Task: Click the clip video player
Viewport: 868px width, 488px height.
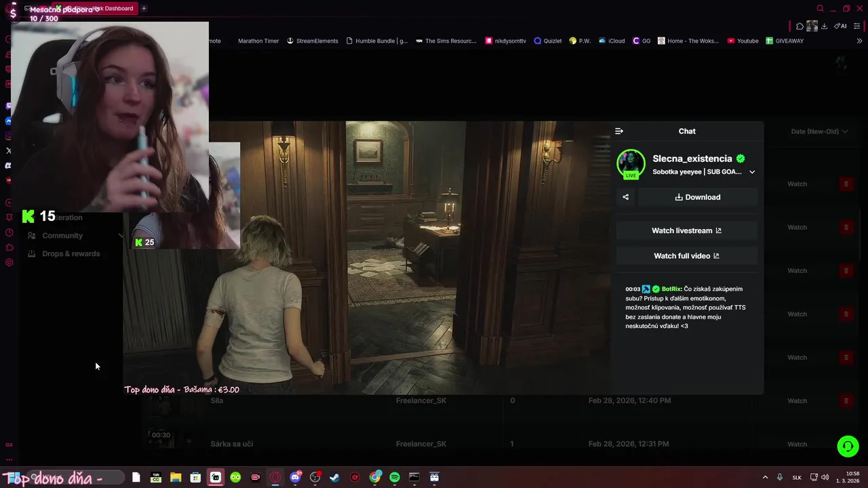Action: point(367,258)
